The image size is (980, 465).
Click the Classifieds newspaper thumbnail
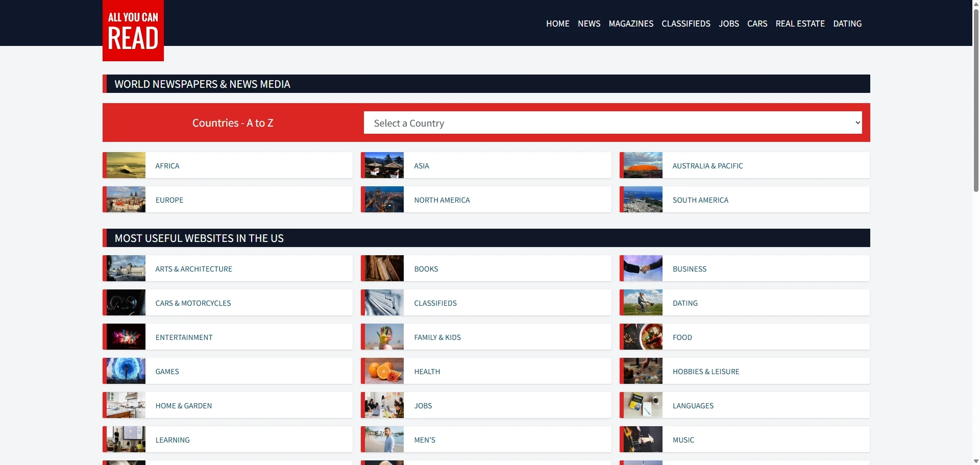pos(384,302)
